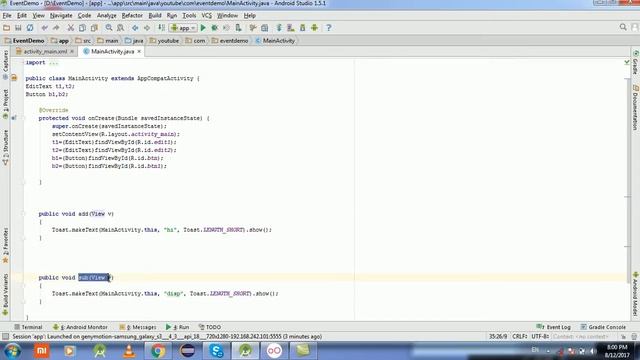
Task: Open the SDK Manager icon
Action: tap(302, 28)
